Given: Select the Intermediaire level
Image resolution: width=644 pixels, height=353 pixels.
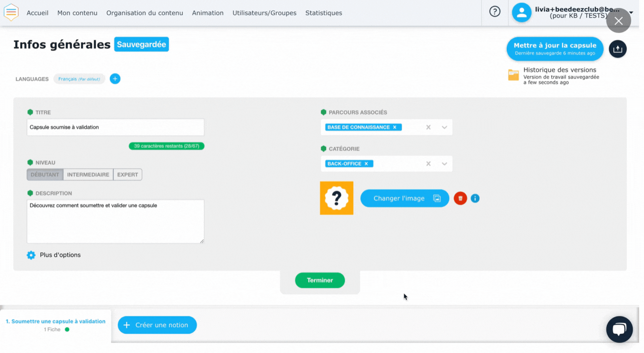Looking at the screenshot, I should tap(88, 175).
